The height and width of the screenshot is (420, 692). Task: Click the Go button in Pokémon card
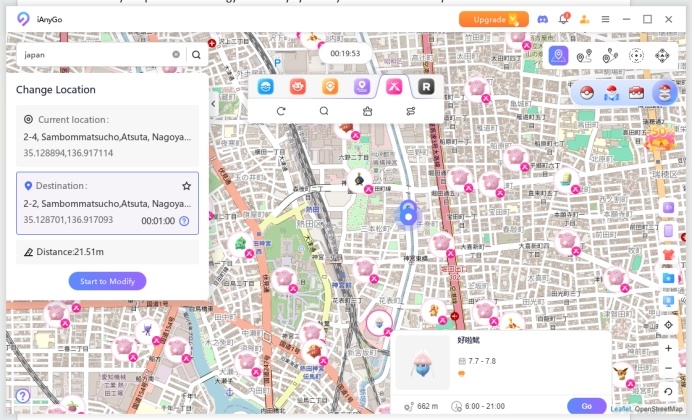click(x=587, y=406)
